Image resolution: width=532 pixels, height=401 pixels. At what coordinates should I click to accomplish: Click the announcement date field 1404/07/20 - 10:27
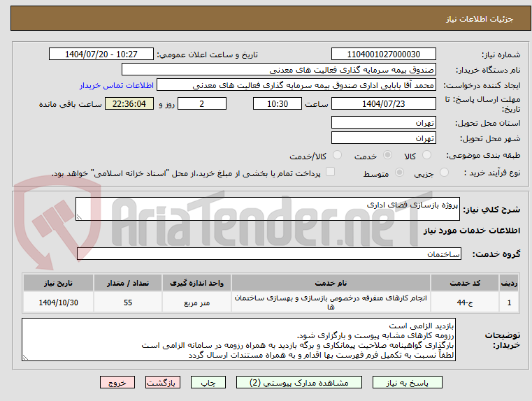pyautogui.click(x=101, y=54)
